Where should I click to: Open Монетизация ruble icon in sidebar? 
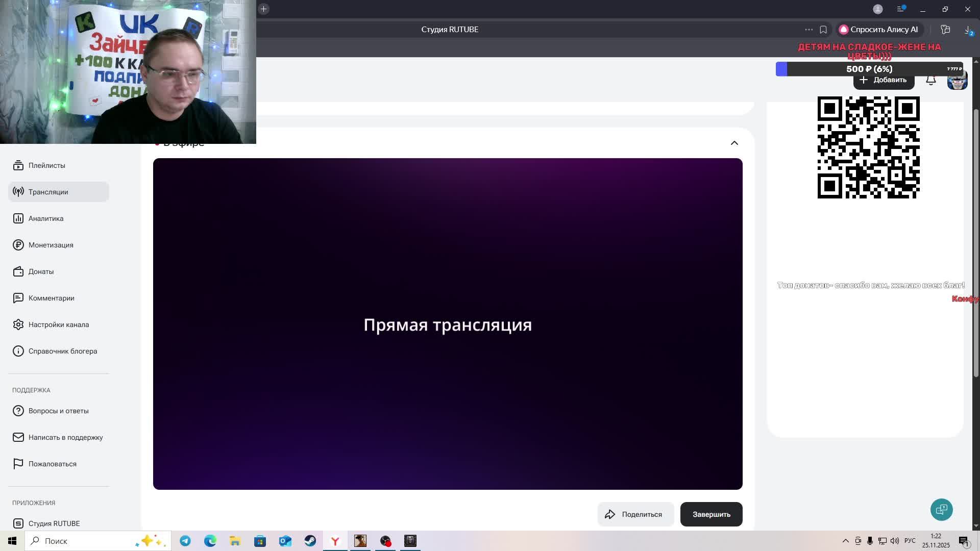(x=18, y=245)
